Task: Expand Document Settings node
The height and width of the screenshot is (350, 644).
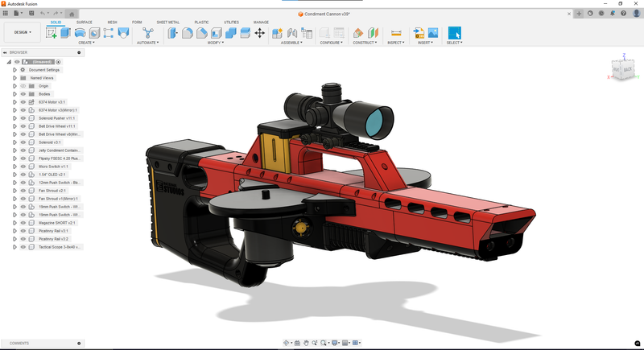Action: pos(14,70)
